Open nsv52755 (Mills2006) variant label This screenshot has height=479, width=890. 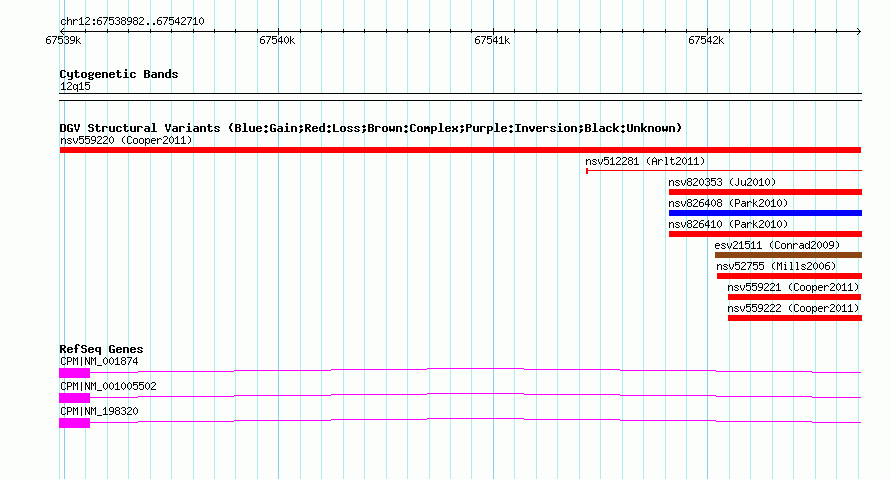click(x=776, y=266)
